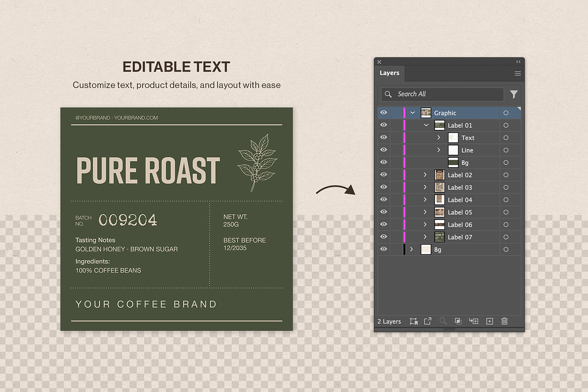The width and height of the screenshot is (588, 392).
Task: Hide the Line sublayer
Action: coord(384,150)
